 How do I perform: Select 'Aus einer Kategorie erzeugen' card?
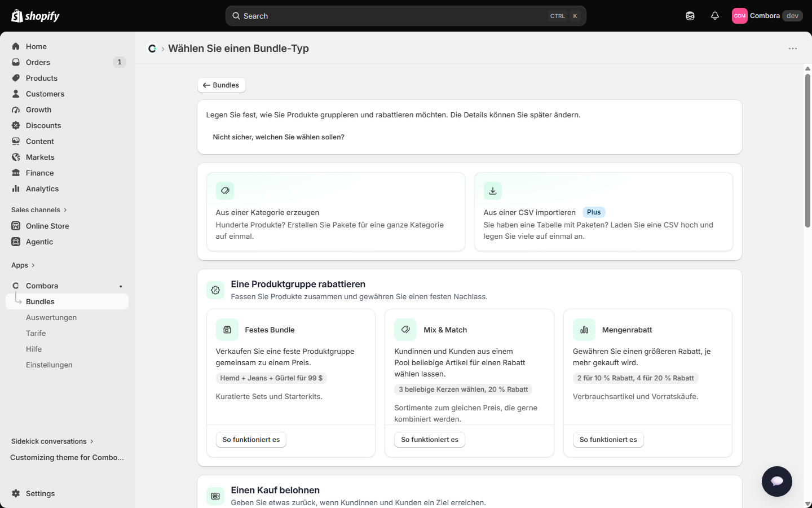point(336,212)
